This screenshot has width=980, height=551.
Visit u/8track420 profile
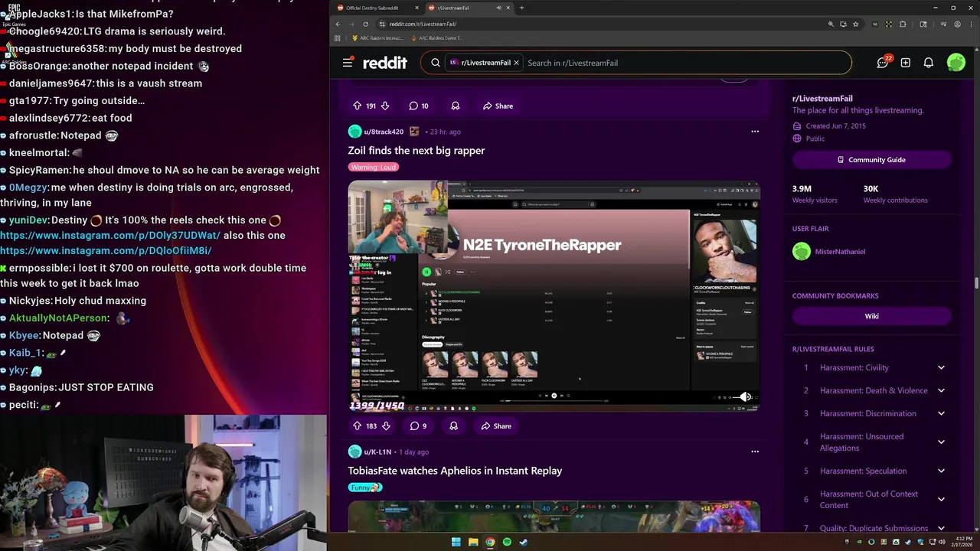click(x=384, y=132)
